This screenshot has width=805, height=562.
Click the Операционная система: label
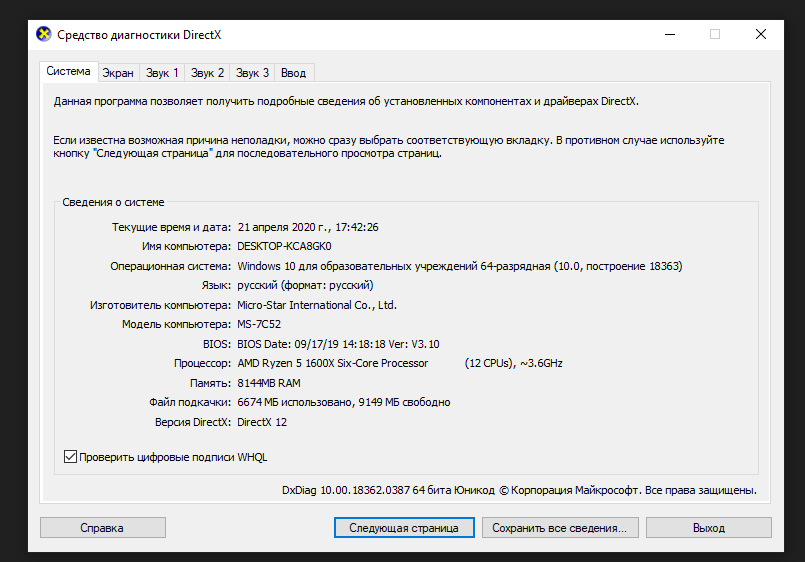click(x=170, y=266)
